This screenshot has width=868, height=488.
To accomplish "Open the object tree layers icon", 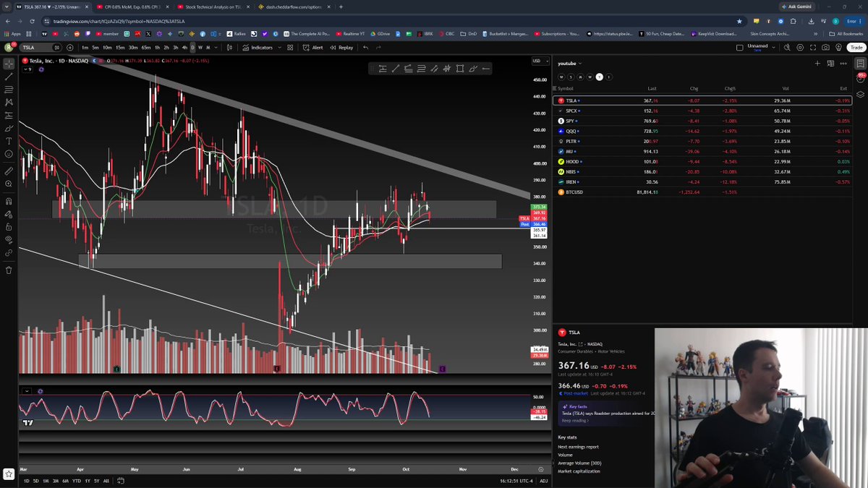I will 861,94.
